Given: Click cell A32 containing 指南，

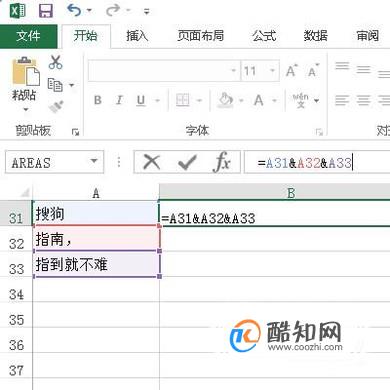Looking at the screenshot, I should pos(96,239).
